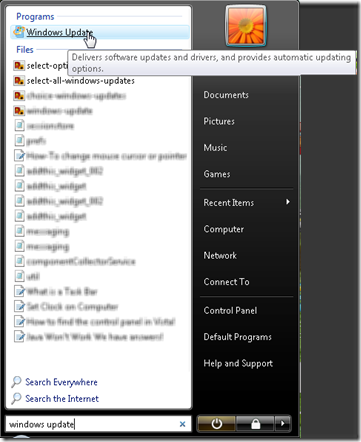Open Network from the Start menu
The image size is (361, 442).
click(220, 256)
